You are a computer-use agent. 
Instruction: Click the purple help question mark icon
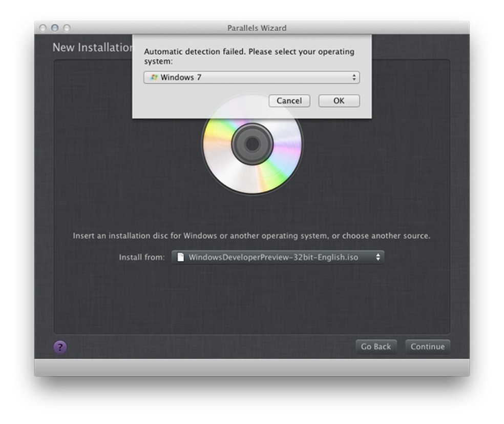pyautogui.click(x=60, y=347)
